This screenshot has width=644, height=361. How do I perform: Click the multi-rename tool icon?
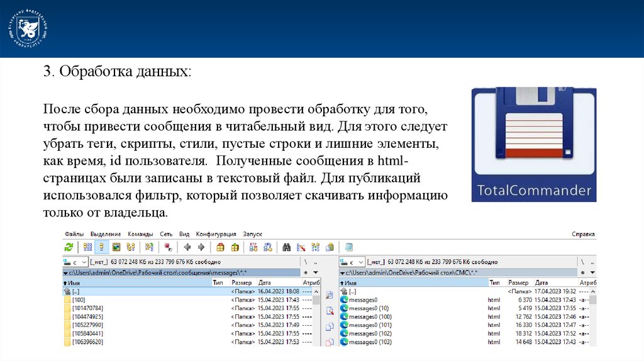click(x=301, y=247)
